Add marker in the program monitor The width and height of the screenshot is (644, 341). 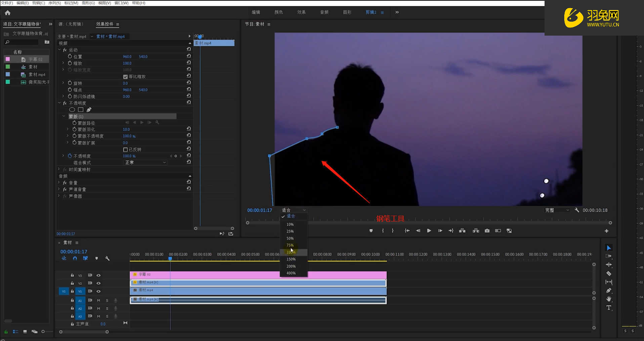click(371, 231)
